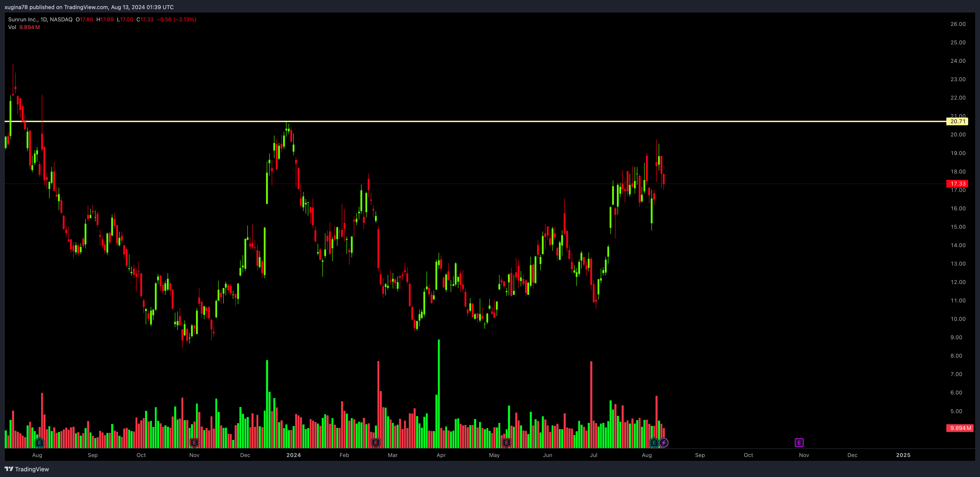Click the yellow 20.71 price line label
Image resolution: width=980 pixels, height=477 pixels.
coord(957,121)
